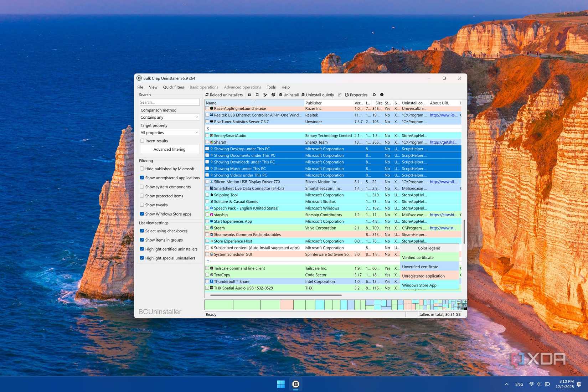The image size is (588, 392).
Task: Click Reload uninstallers
Action: [224, 95]
